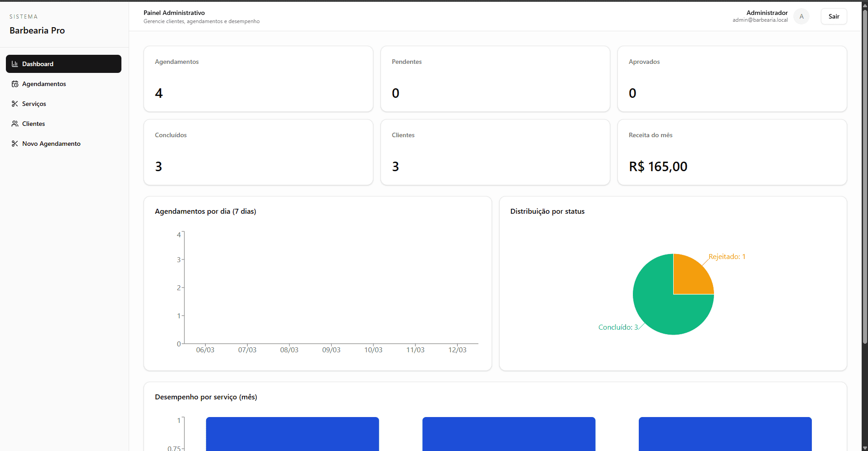868x451 pixels.
Task: Go to Novo Agendamento page
Action: pyautogui.click(x=51, y=144)
